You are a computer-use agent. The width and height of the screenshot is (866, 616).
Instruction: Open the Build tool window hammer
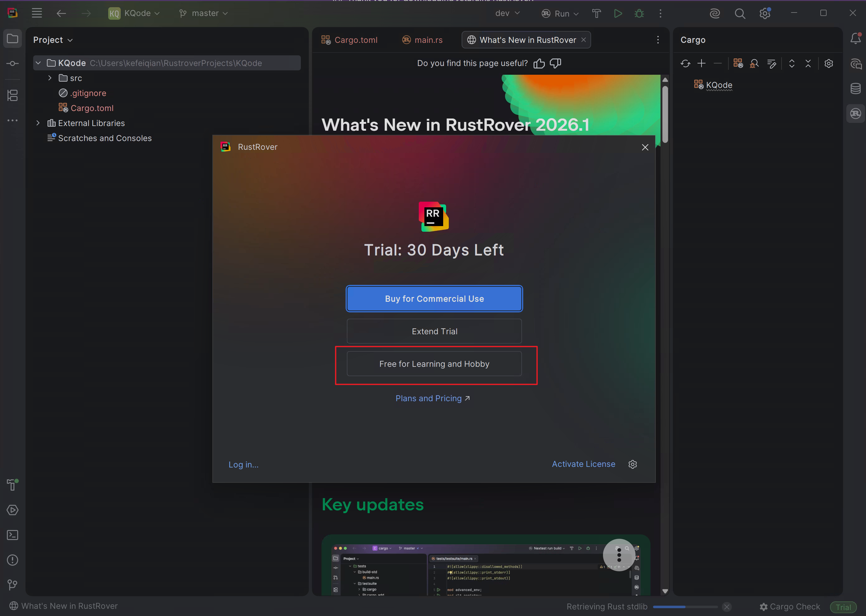[13, 484]
